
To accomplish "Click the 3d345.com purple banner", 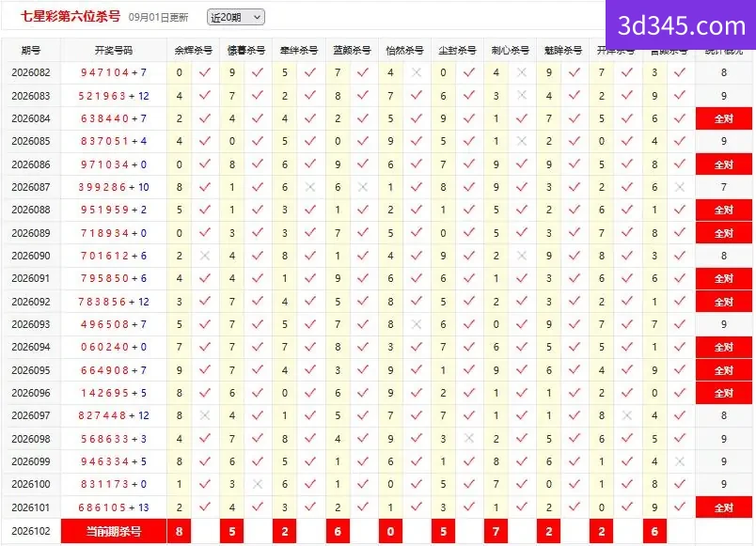I will (680, 25).
